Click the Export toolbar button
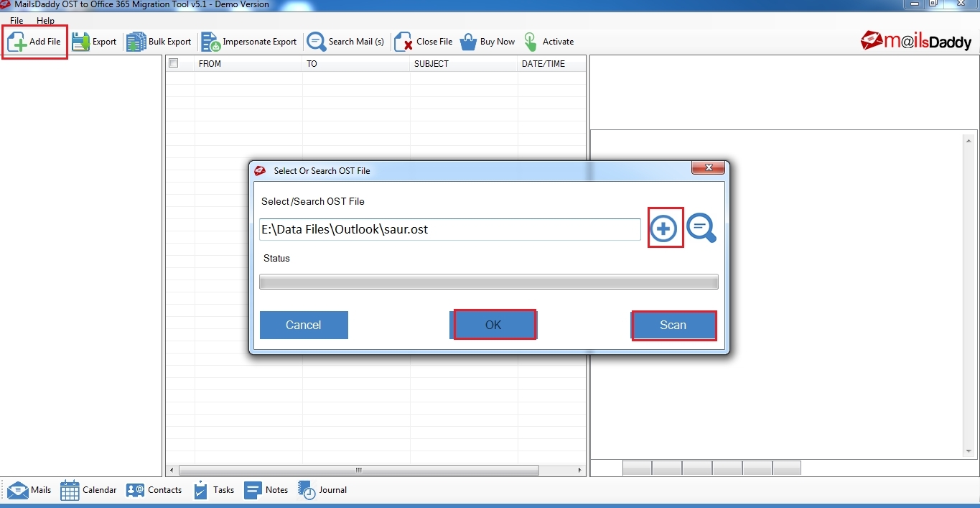The width and height of the screenshot is (980, 508). pos(94,42)
